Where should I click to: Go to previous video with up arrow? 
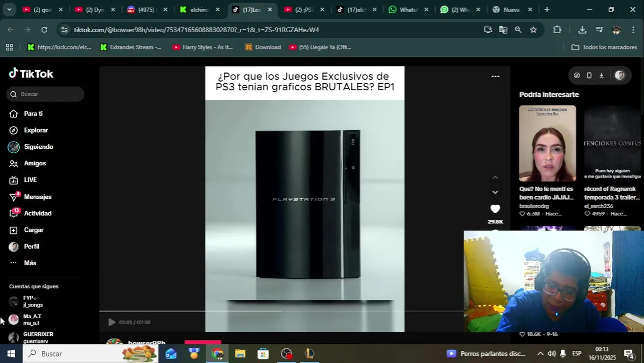click(495, 177)
